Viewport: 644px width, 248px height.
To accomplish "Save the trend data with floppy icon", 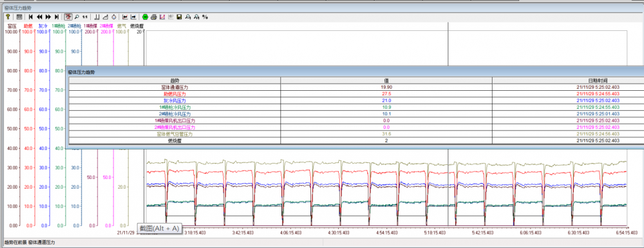I will (x=179, y=17).
